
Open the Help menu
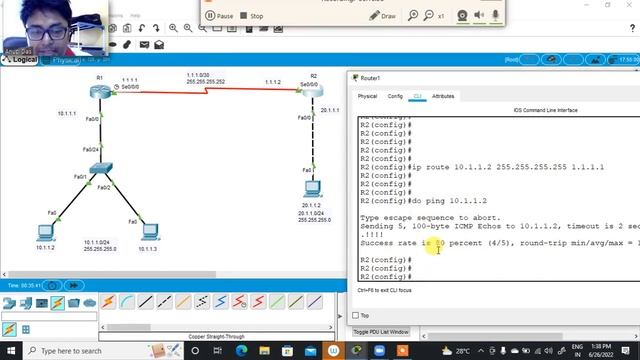click(x=135, y=16)
